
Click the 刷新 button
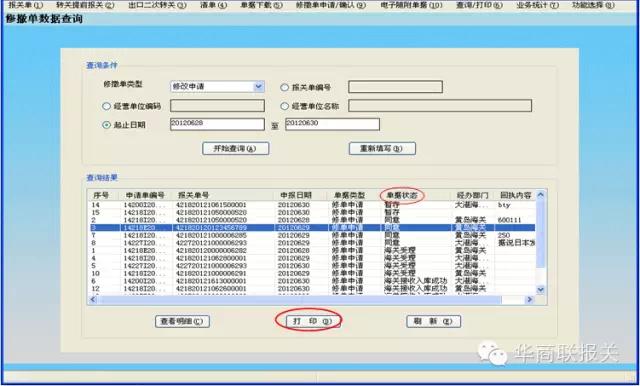(433, 322)
